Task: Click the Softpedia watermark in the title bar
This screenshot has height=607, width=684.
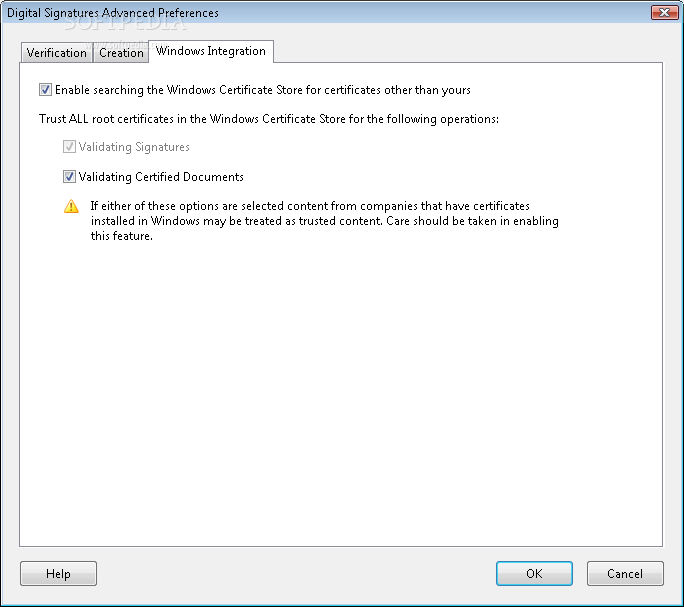Action: (126, 23)
